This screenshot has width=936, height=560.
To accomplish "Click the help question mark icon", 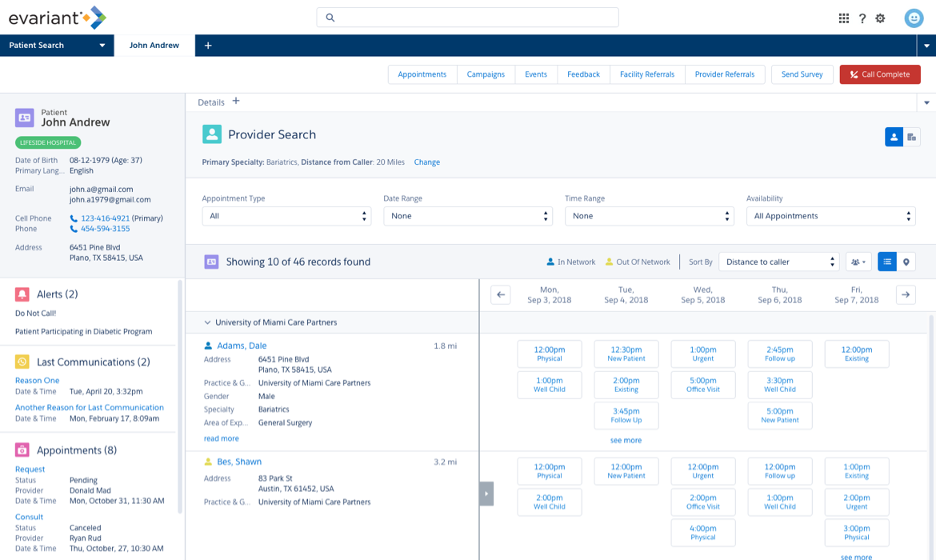I will (x=862, y=18).
